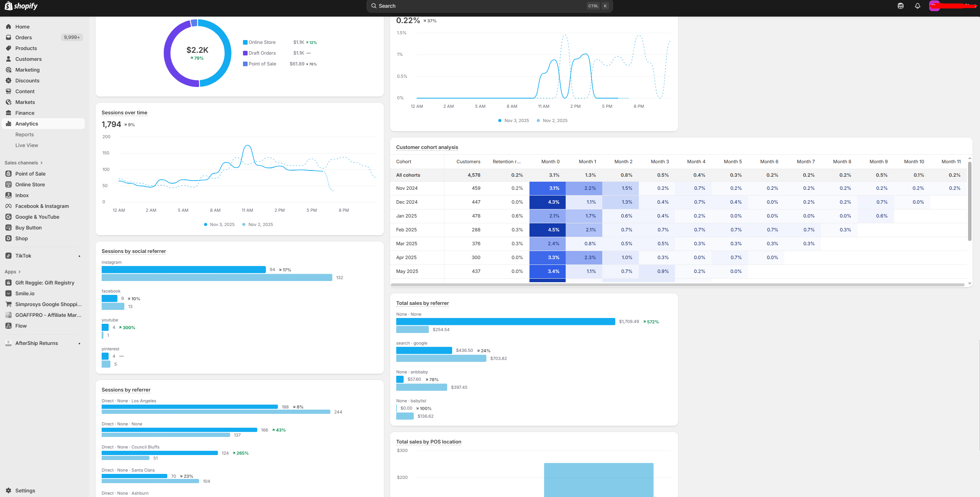Open Reports under Analytics

click(25, 134)
